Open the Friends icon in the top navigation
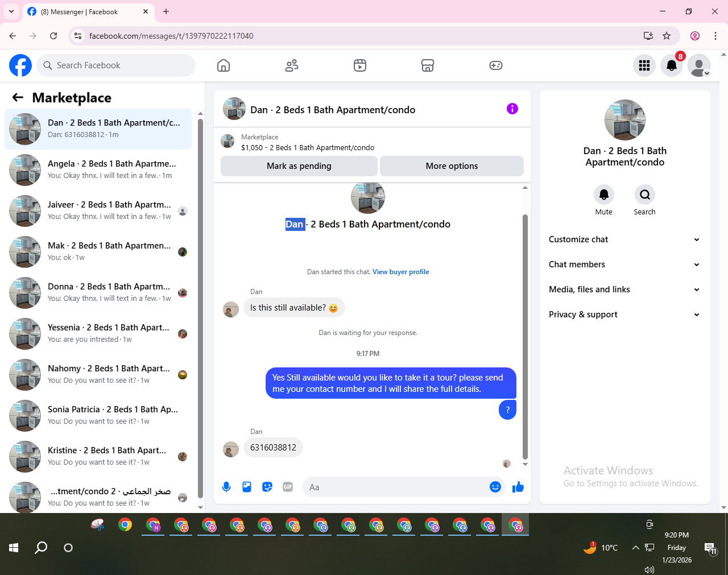 pyautogui.click(x=292, y=65)
